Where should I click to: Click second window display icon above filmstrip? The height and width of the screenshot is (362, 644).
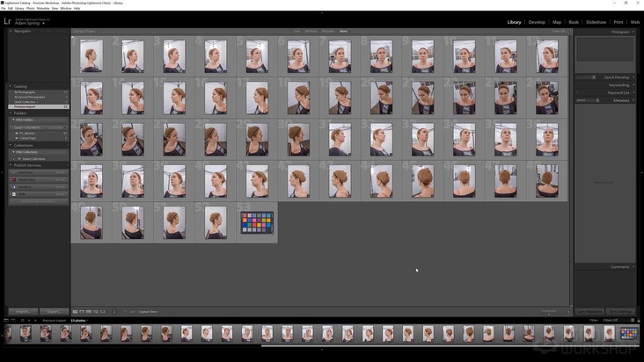pyautogui.click(x=13, y=320)
